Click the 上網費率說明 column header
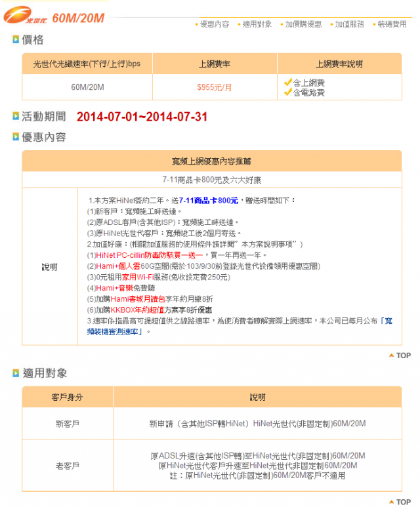The height and width of the screenshot is (509, 420). (x=339, y=64)
